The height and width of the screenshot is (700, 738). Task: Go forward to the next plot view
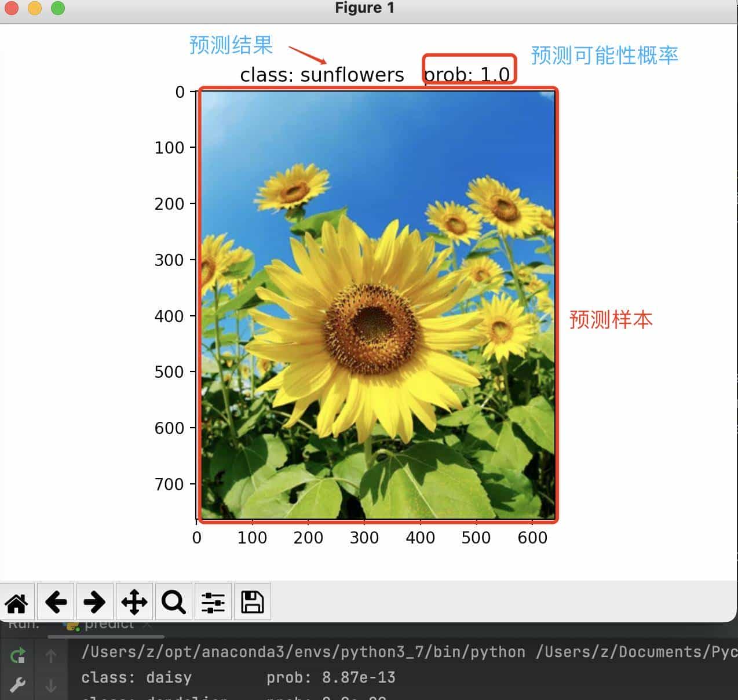click(x=95, y=602)
